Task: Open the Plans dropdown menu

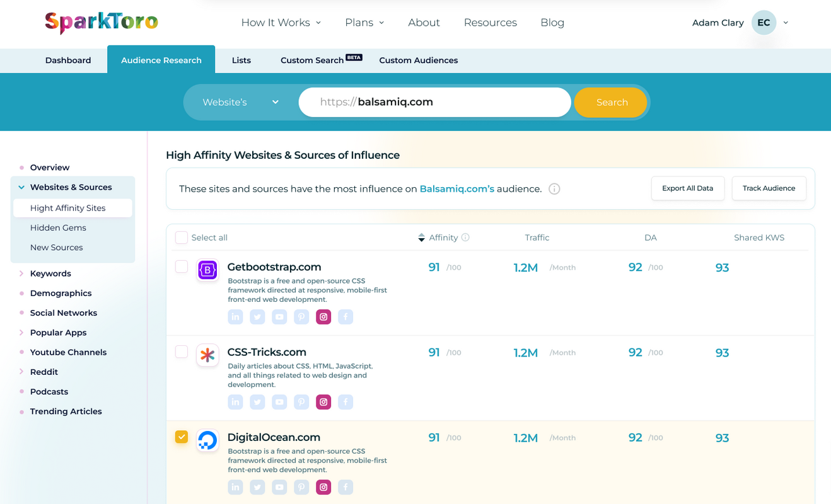Action: [x=364, y=23]
